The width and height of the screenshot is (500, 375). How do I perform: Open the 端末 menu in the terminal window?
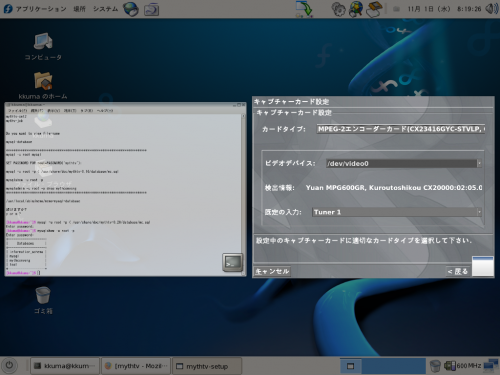[70, 110]
